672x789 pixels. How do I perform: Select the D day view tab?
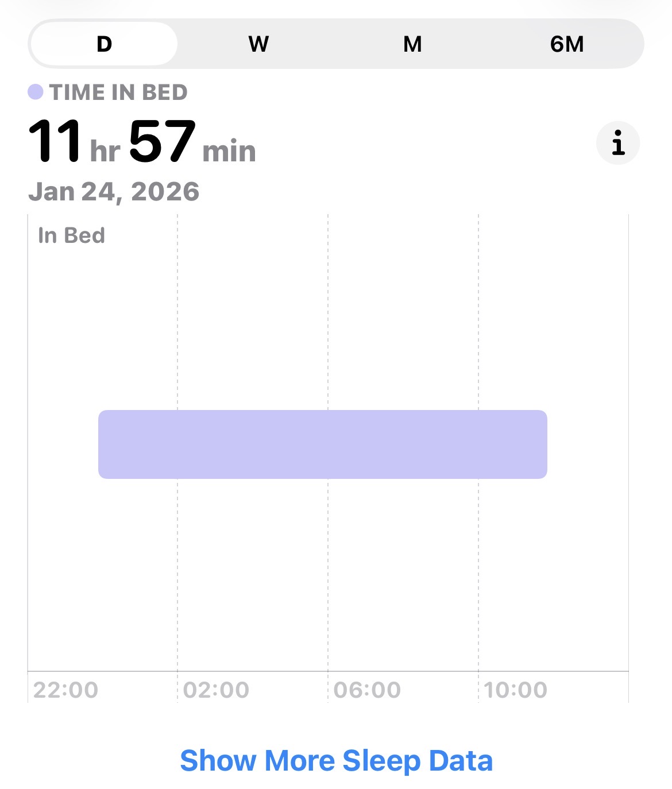[104, 44]
